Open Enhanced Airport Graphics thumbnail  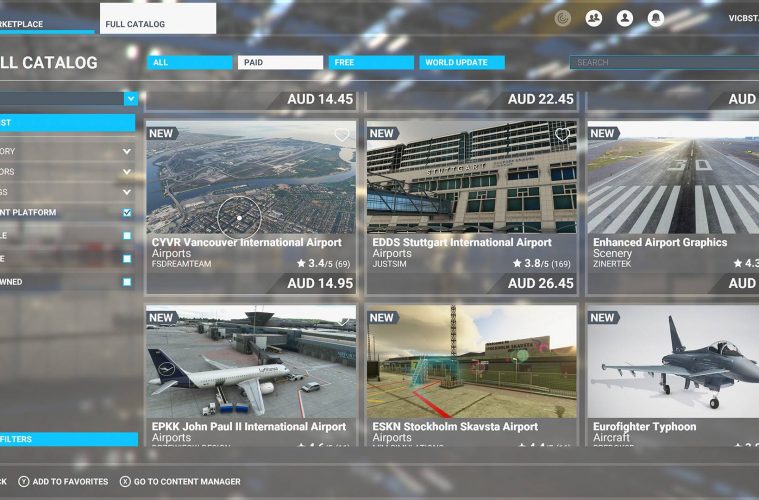673,177
